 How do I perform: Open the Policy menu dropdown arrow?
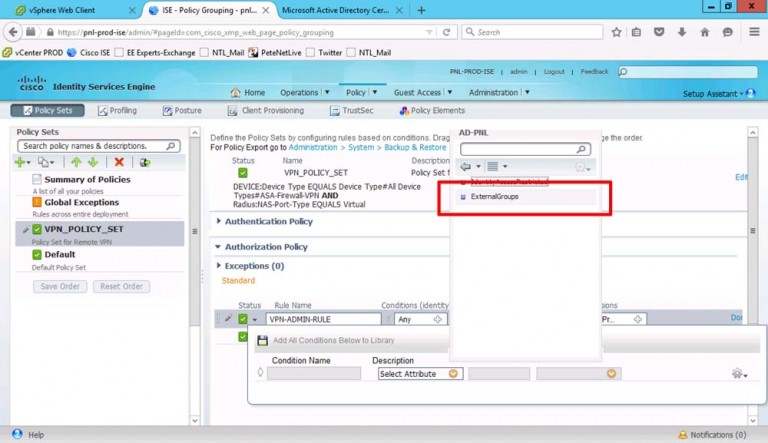[x=375, y=92]
